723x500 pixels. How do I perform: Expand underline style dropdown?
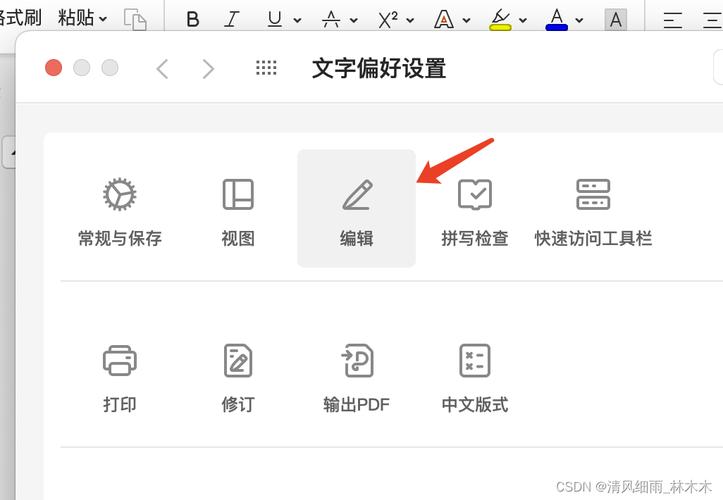pyautogui.click(x=297, y=20)
